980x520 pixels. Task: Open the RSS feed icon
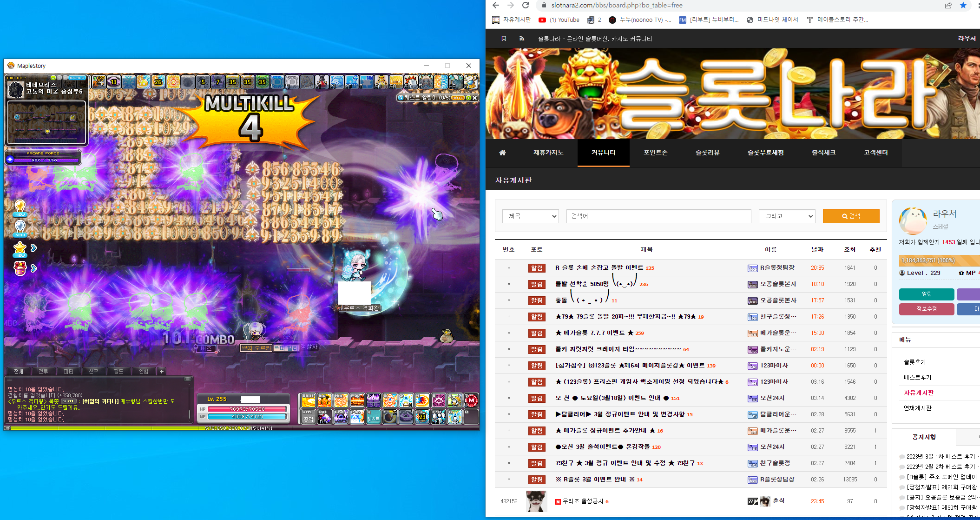point(522,39)
